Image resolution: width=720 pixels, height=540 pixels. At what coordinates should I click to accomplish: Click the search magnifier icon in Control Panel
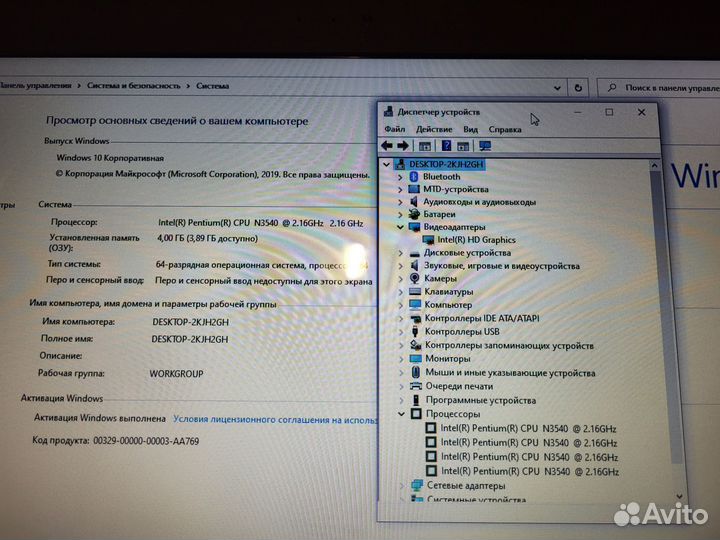[x=612, y=87]
